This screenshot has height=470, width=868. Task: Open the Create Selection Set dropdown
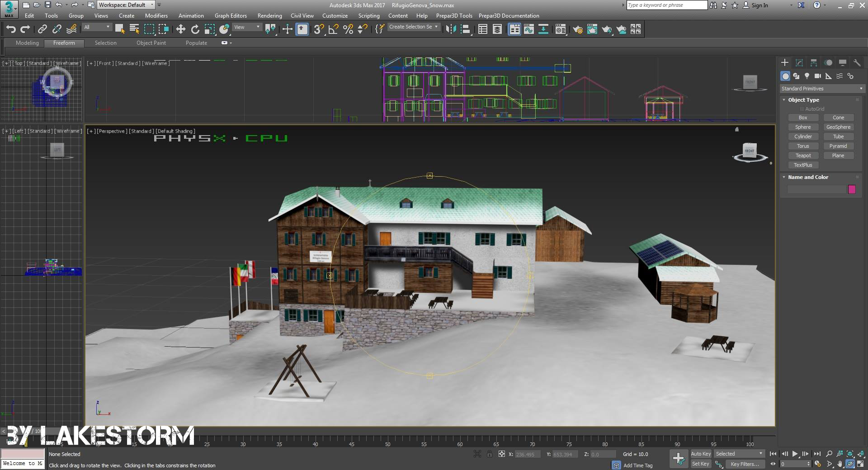(414, 27)
